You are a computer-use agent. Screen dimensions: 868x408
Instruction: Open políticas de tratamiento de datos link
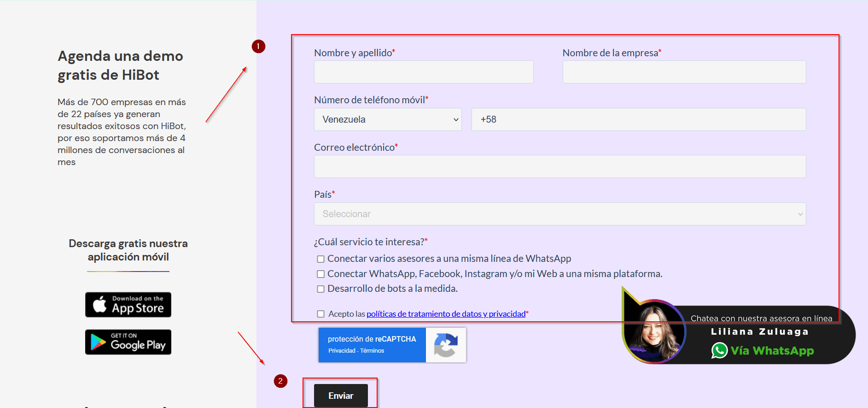coord(446,314)
